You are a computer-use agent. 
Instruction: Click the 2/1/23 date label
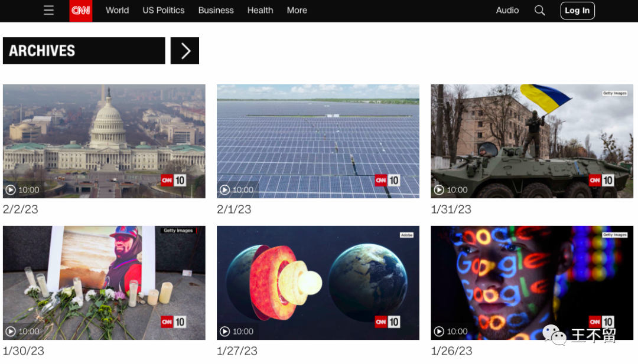234,209
